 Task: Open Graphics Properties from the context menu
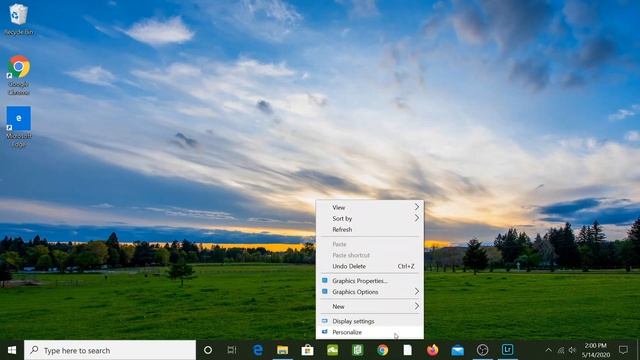pyautogui.click(x=370, y=281)
